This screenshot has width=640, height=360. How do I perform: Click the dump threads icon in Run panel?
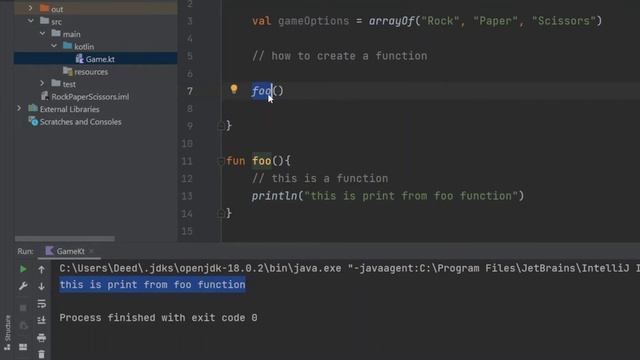[x=23, y=325]
